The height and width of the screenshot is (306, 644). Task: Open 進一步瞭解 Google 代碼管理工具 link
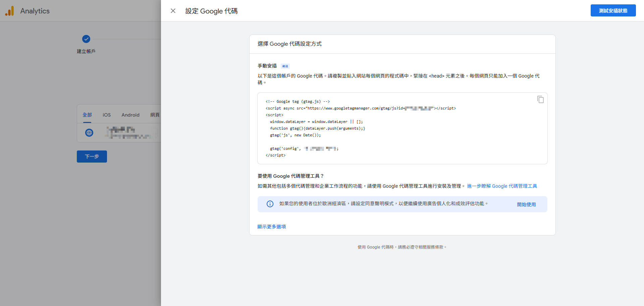click(x=502, y=186)
